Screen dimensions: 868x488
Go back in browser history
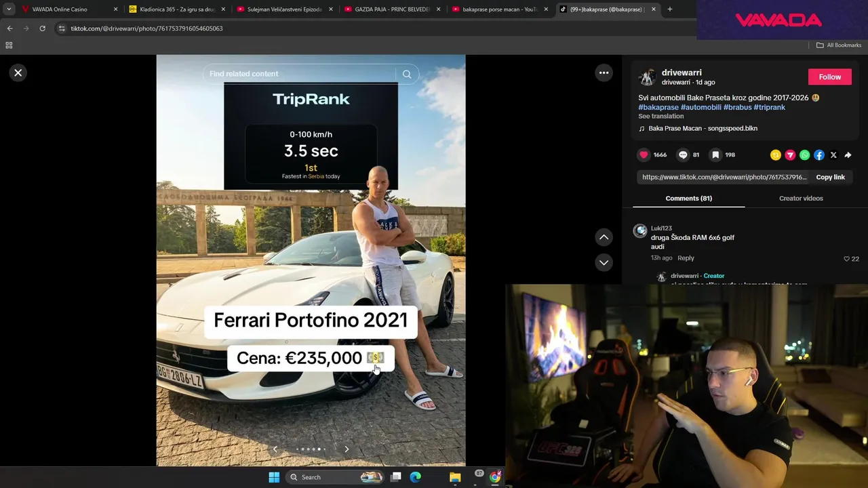click(x=9, y=28)
